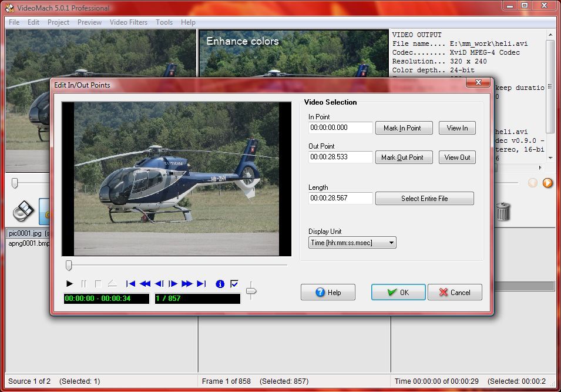Jump to first frame with the rewind-to-start icon
The image size is (561, 392).
(x=131, y=284)
